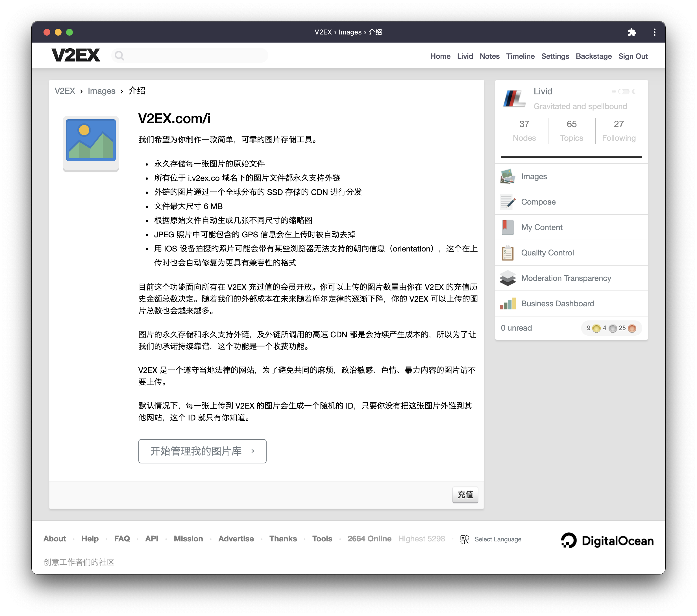The image size is (697, 616).
Task: Click the translate language icon in footer
Action: click(x=465, y=539)
